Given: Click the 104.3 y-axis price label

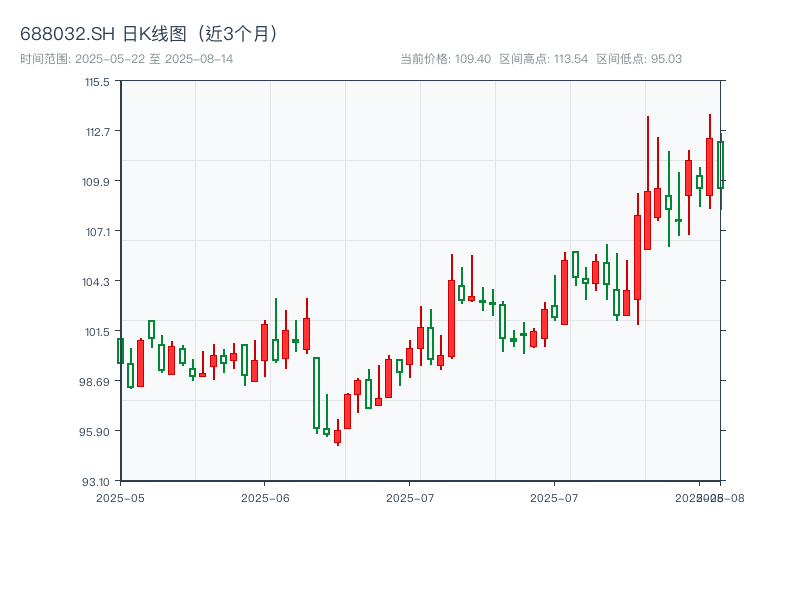Looking at the screenshot, I should click(97, 281).
